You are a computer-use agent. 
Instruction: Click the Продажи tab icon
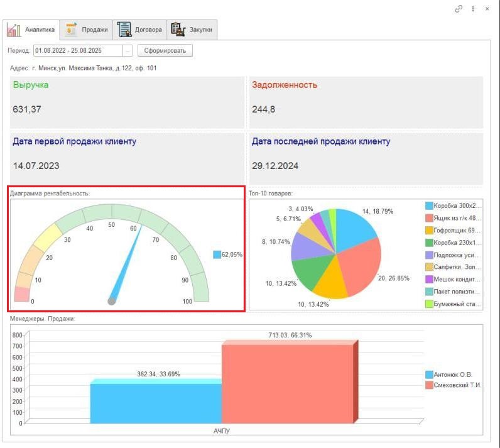pos(71,30)
